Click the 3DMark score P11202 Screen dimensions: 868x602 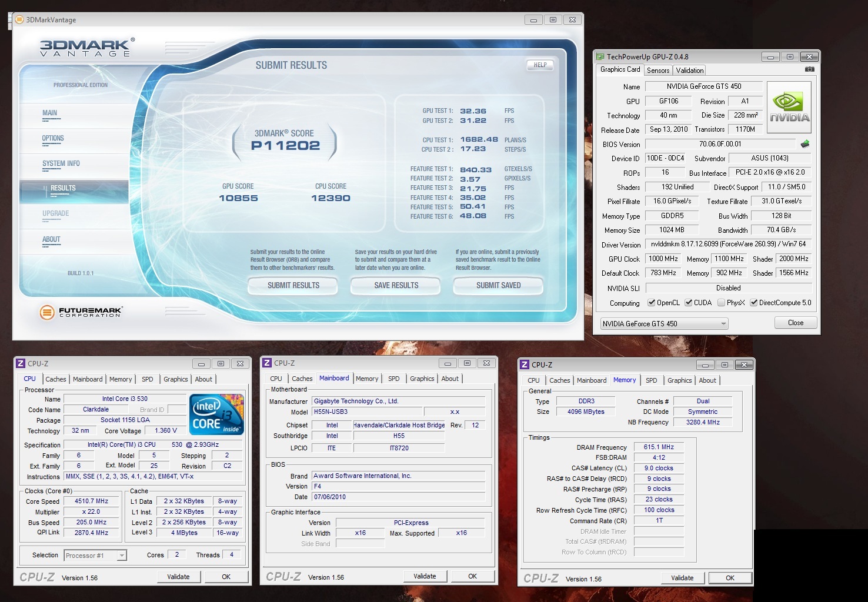pyautogui.click(x=285, y=146)
